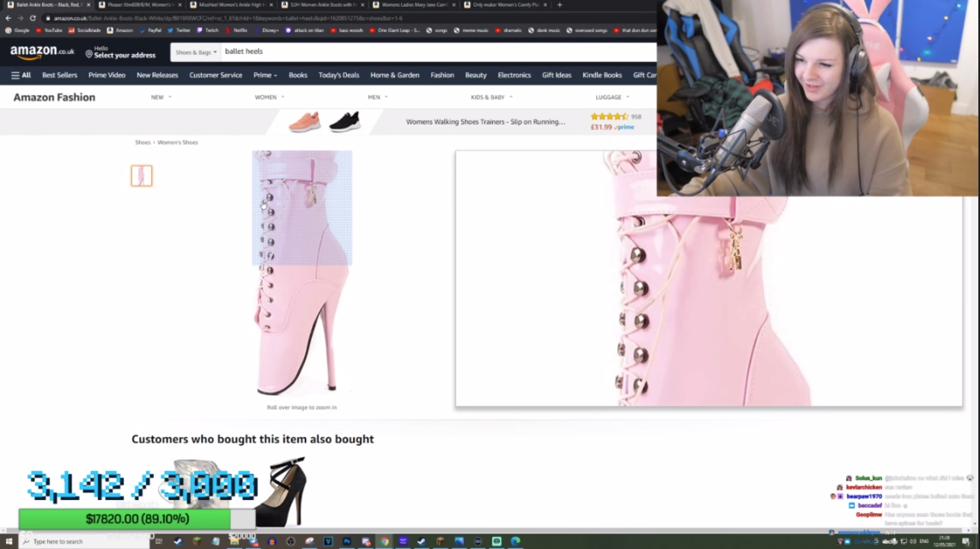
Task: Go to Best Sellers
Action: [x=59, y=75]
